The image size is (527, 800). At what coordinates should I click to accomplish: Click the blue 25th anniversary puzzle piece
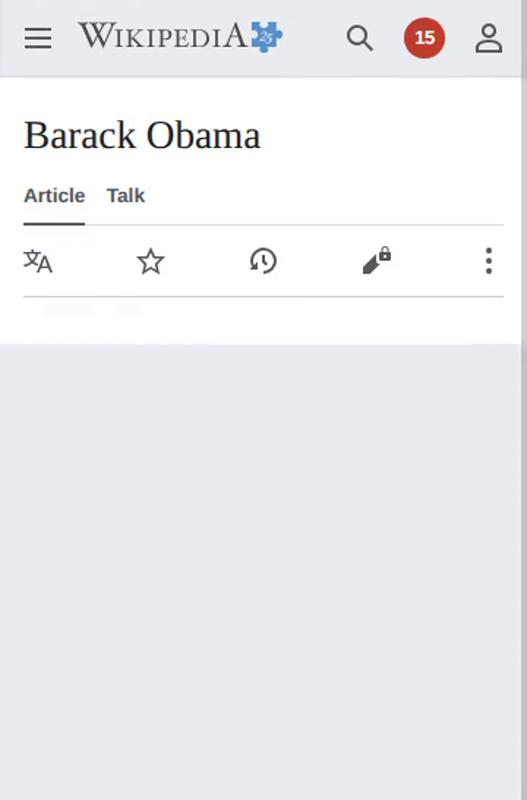(266, 37)
